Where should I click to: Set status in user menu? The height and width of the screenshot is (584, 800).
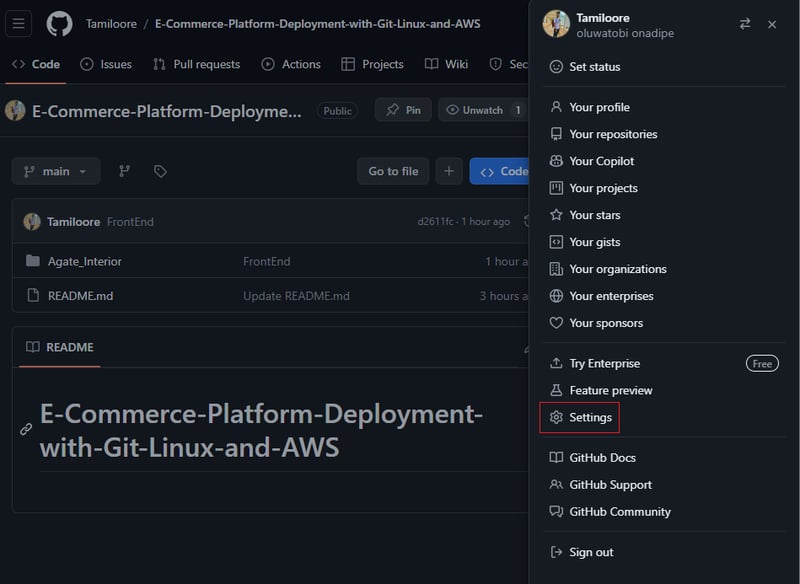594,67
